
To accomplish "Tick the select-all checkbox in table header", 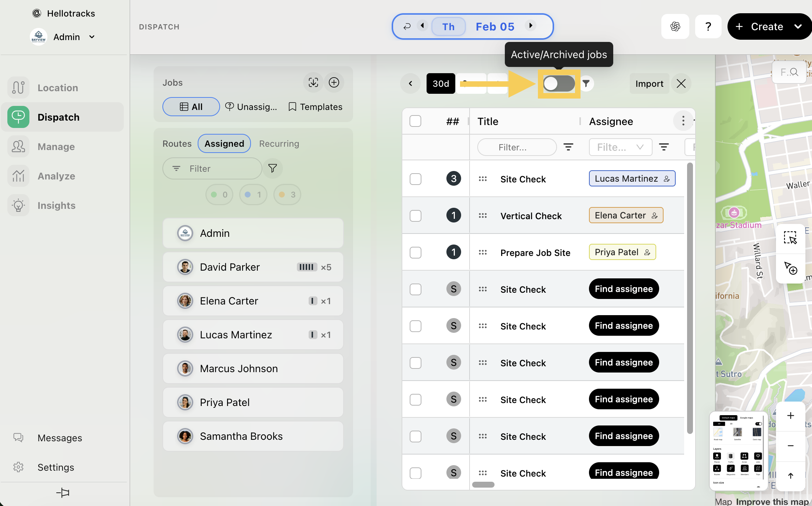I will pyautogui.click(x=415, y=121).
